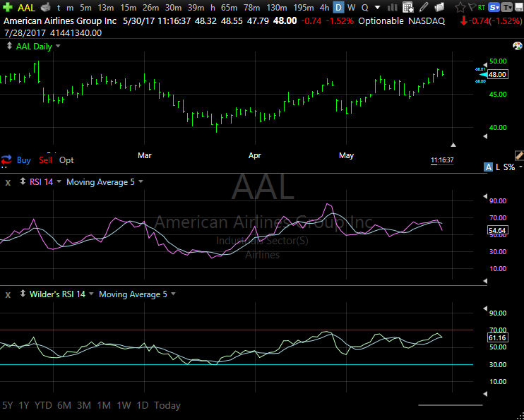The image size is (524, 420).
Task: Select the 15m timeframe button
Action: pos(129,7)
